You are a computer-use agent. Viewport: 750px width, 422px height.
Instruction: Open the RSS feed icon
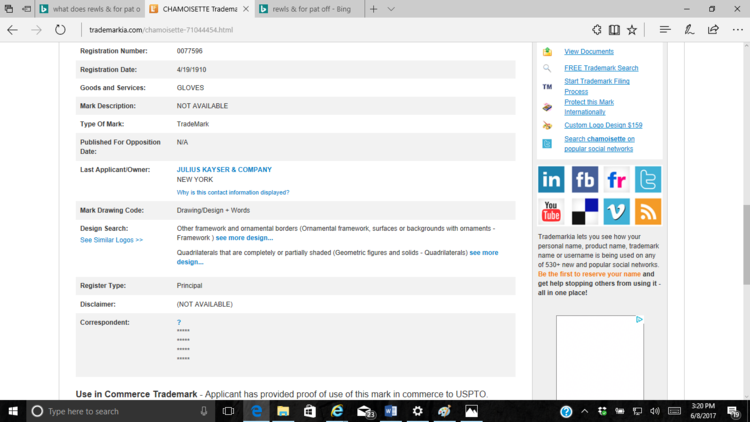pyautogui.click(x=648, y=211)
